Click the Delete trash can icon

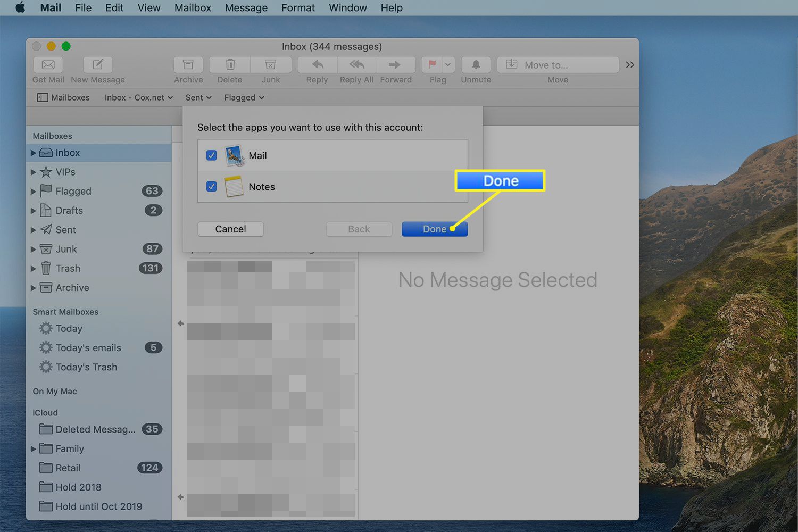coord(230,65)
